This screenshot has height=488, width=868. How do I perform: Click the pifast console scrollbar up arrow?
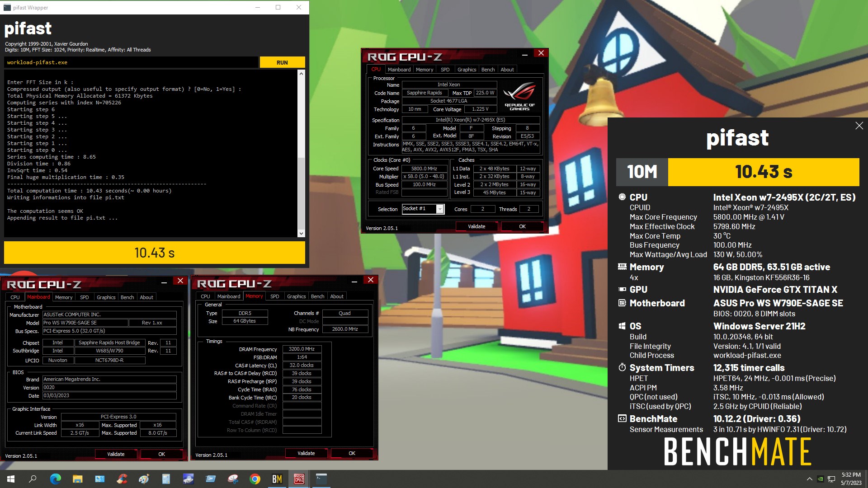pos(301,74)
